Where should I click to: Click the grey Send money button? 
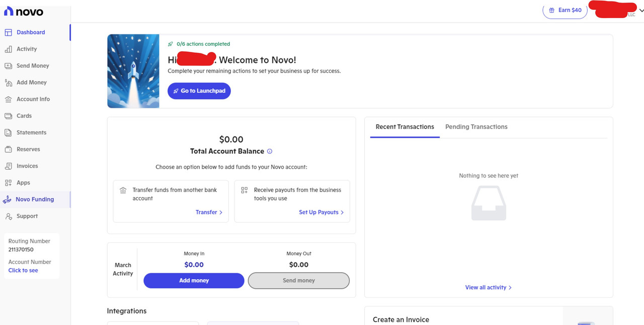tap(299, 281)
